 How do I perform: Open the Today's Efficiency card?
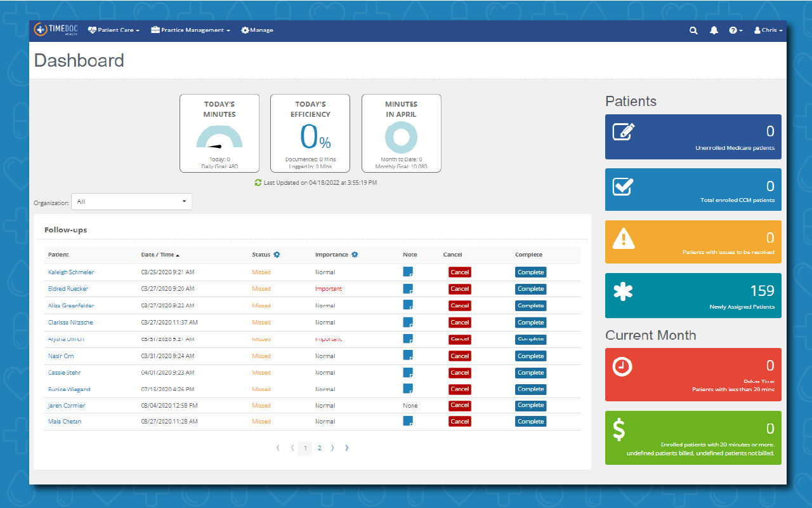tap(310, 133)
